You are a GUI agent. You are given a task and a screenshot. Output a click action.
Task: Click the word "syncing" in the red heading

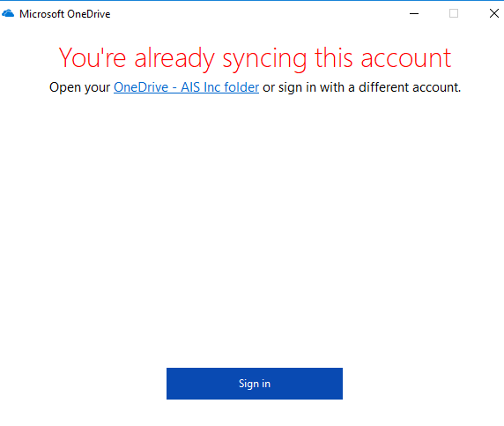coord(265,59)
